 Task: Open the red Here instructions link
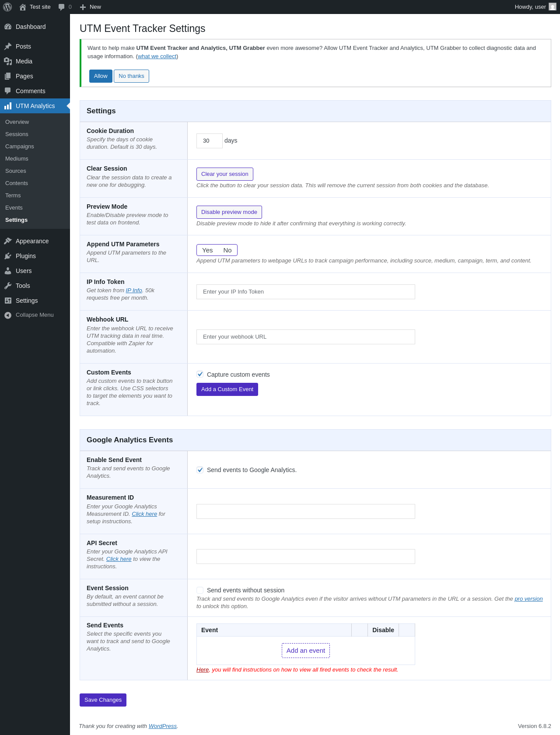(203, 670)
